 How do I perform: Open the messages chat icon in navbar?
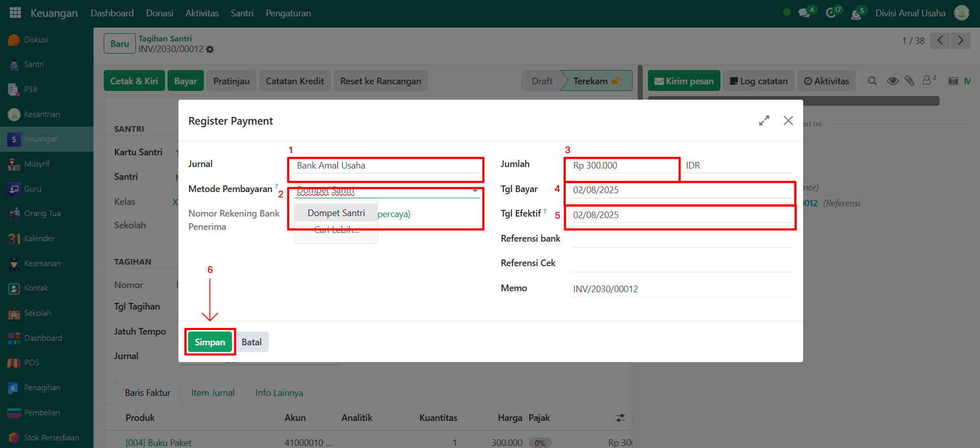click(x=804, y=13)
